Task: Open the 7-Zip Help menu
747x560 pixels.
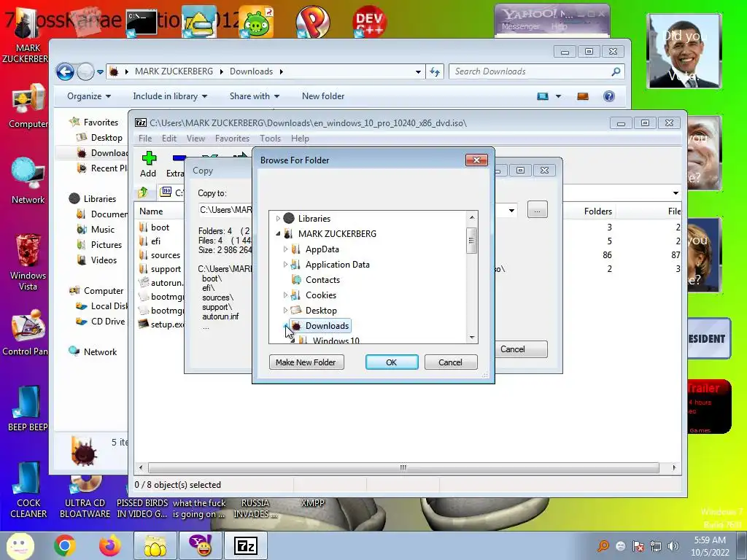Action: point(300,139)
